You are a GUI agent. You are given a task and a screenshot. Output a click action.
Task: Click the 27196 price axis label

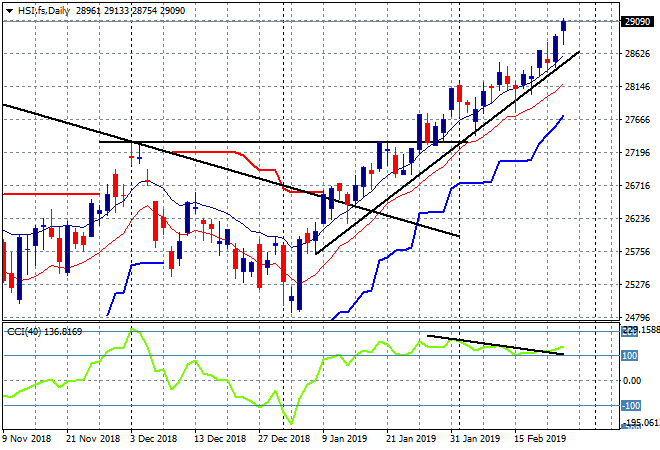(637, 152)
